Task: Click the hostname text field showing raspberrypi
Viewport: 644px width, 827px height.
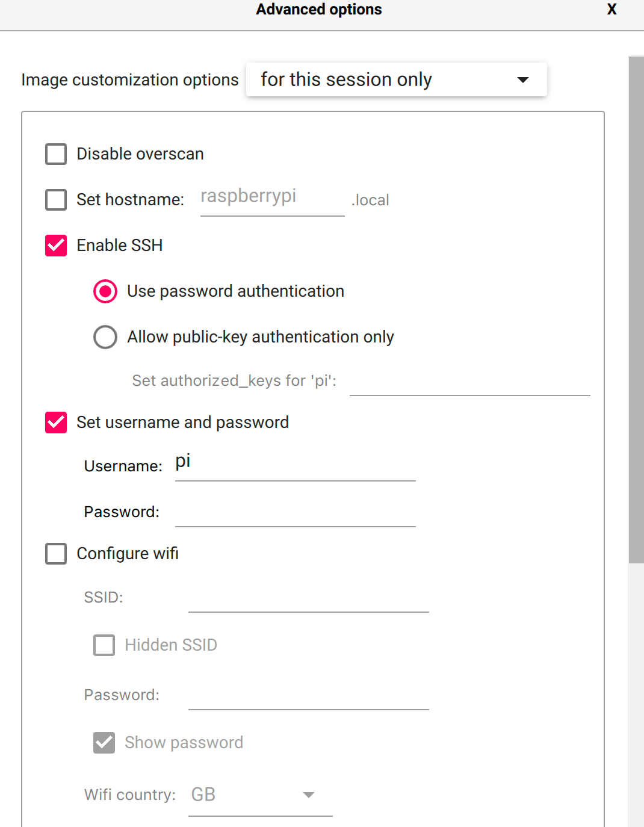Action: point(271,199)
